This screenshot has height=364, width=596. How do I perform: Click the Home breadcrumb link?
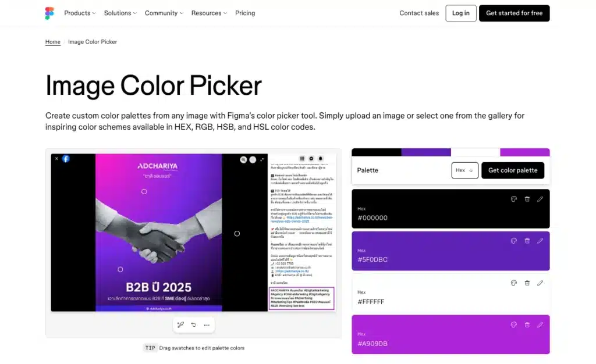(53, 42)
